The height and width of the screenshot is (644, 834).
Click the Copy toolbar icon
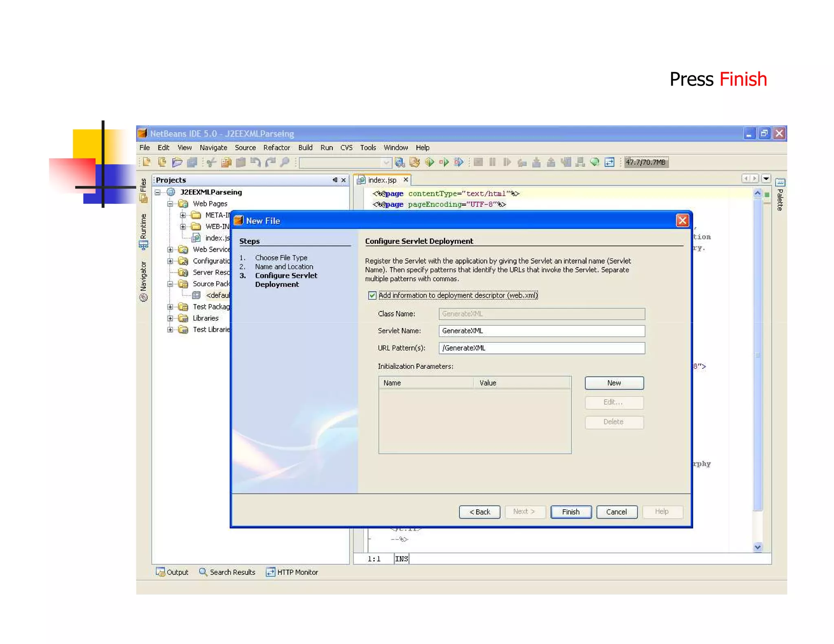pos(226,162)
